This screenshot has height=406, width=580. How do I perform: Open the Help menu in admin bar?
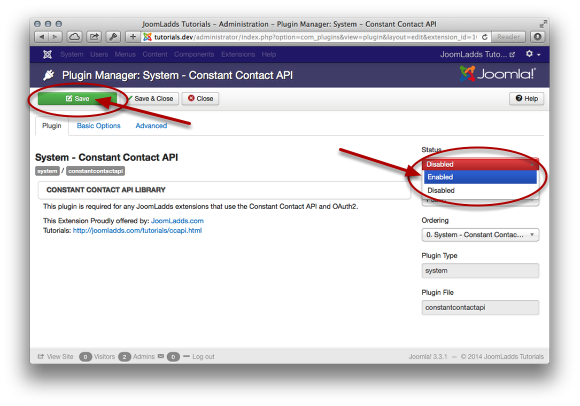point(269,54)
